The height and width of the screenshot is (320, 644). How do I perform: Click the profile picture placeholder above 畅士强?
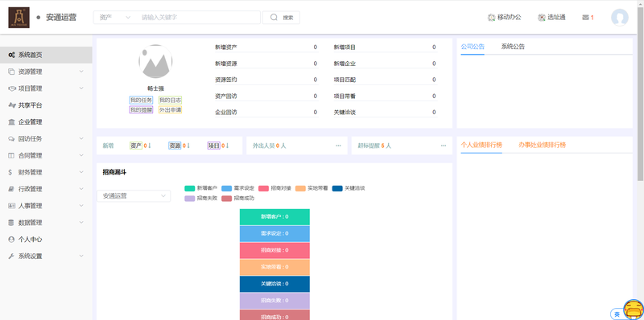[x=155, y=62]
